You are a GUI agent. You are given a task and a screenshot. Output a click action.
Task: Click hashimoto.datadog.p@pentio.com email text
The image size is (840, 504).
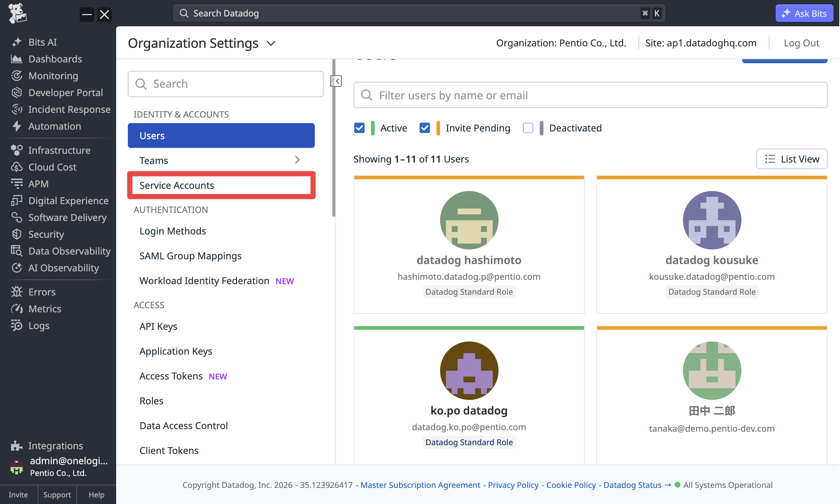[x=469, y=277]
